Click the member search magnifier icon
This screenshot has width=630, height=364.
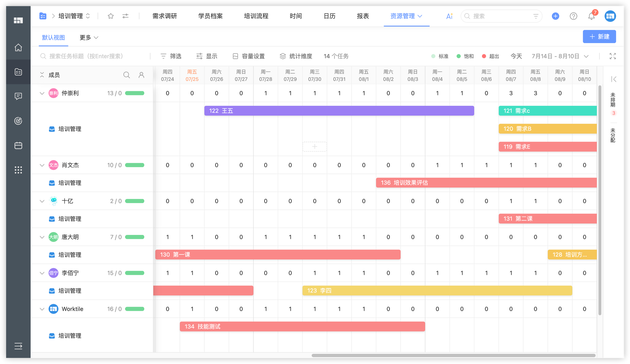[x=126, y=75]
